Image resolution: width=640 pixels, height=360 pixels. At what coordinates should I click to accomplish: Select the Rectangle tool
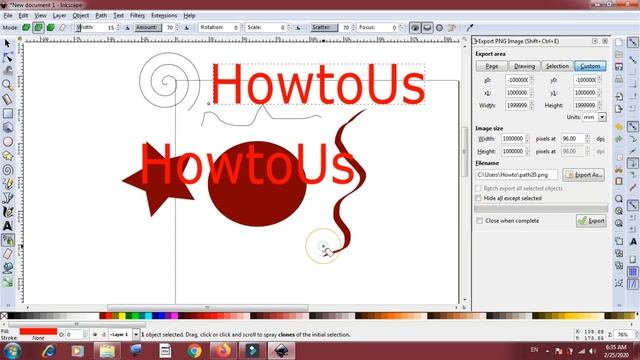pyautogui.click(x=7, y=113)
